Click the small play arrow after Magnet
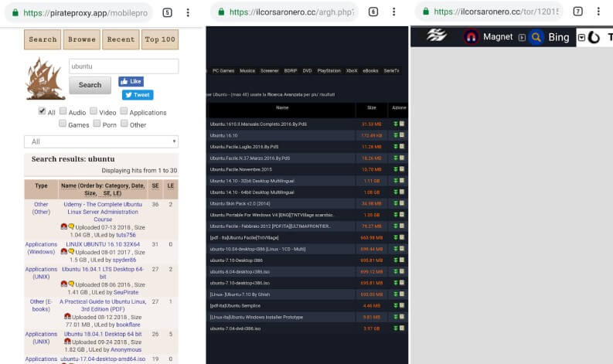The height and width of the screenshot is (364, 613). click(522, 38)
